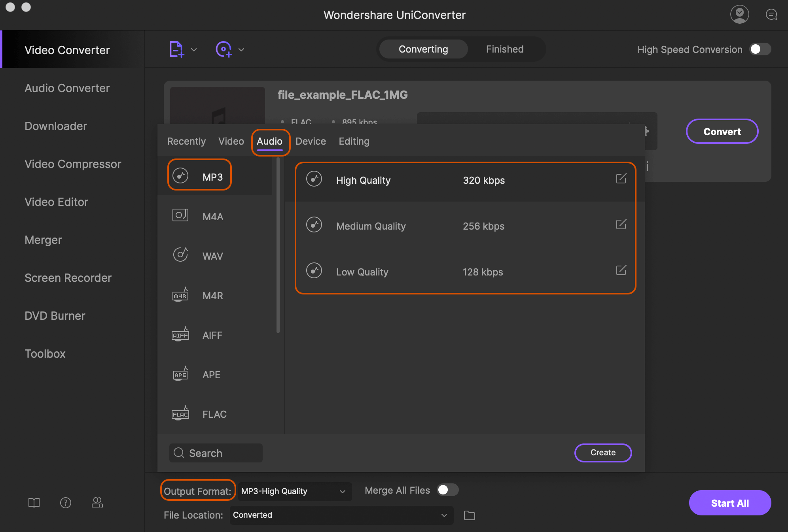Click the Convert button
The width and height of the screenshot is (788, 532).
pyautogui.click(x=722, y=131)
